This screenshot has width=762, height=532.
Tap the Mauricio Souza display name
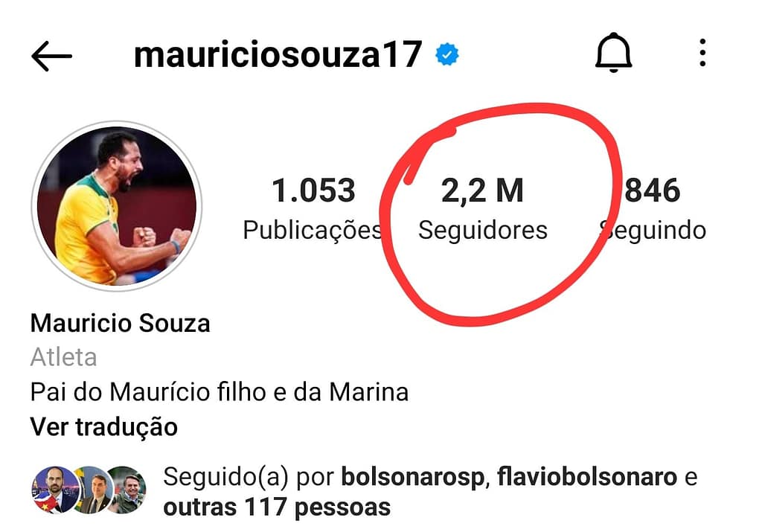[x=120, y=323]
